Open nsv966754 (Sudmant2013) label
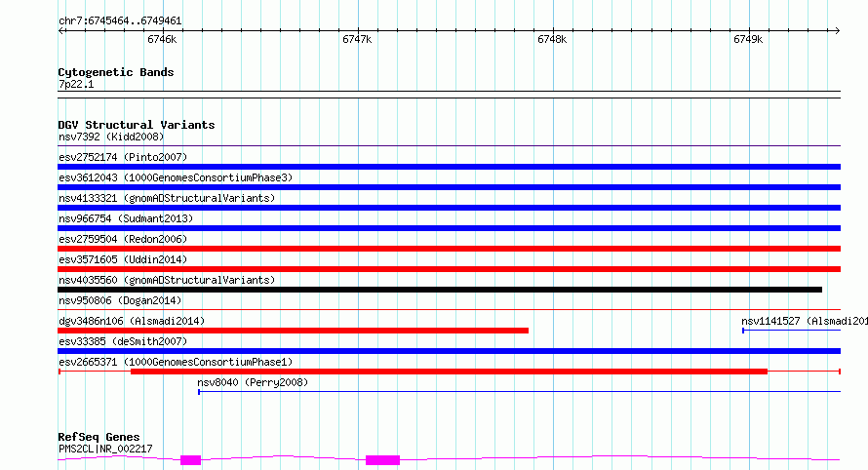This screenshot has width=868, height=470. point(126,218)
